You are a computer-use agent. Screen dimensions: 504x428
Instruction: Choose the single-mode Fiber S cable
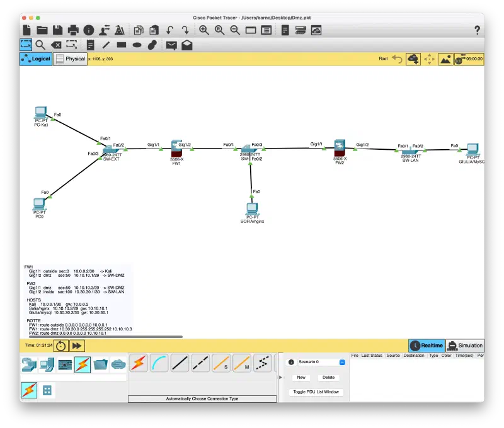[221, 363]
